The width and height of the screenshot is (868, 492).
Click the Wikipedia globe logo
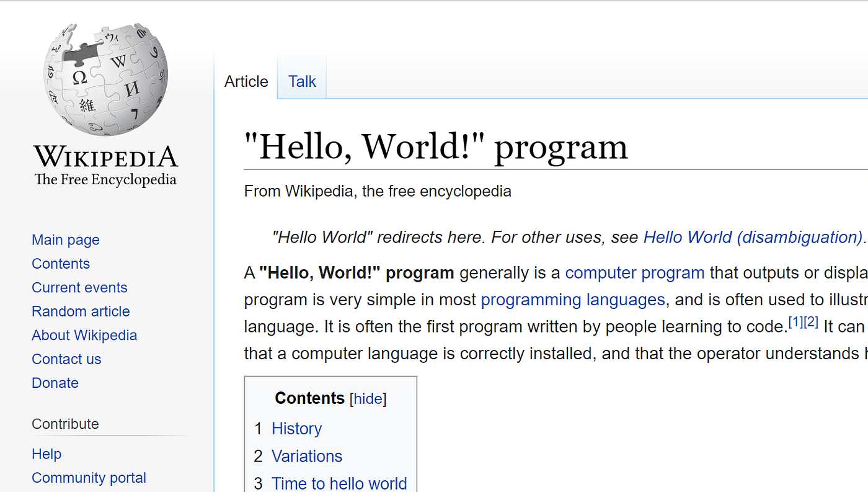(x=105, y=79)
